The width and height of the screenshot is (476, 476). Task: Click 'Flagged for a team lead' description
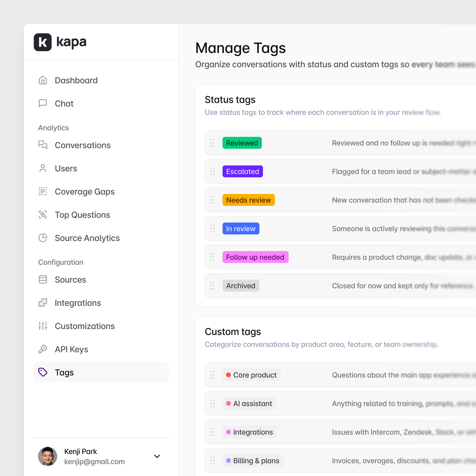coord(404,172)
